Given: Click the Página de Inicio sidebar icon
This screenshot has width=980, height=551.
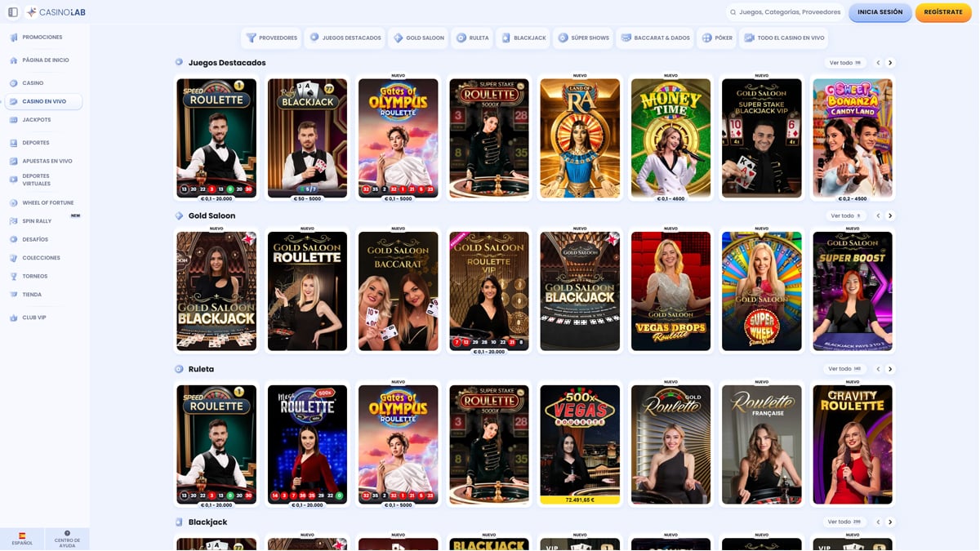Looking at the screenshot, I should click(14, 60).
